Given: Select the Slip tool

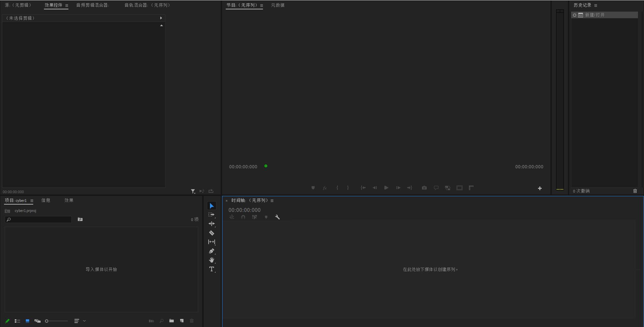Looking at the screenshot, I should (212, 242).
